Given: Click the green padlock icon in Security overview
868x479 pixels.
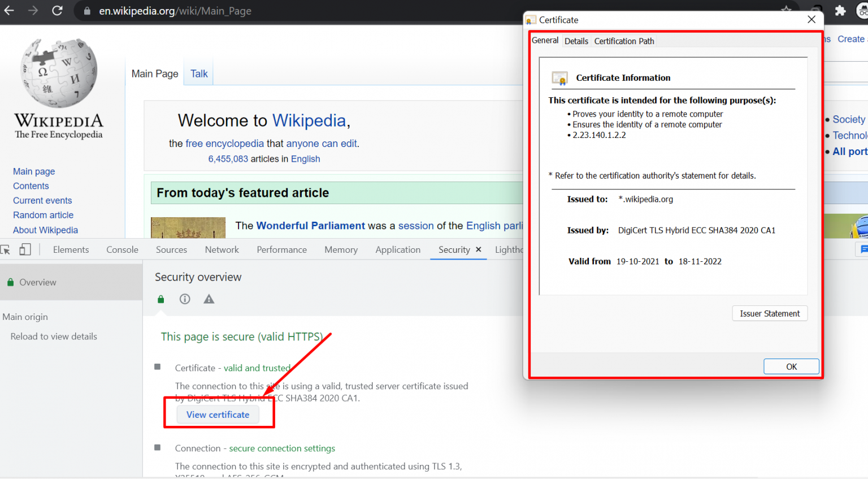Looking at the screenshot, I should [160, 299].
